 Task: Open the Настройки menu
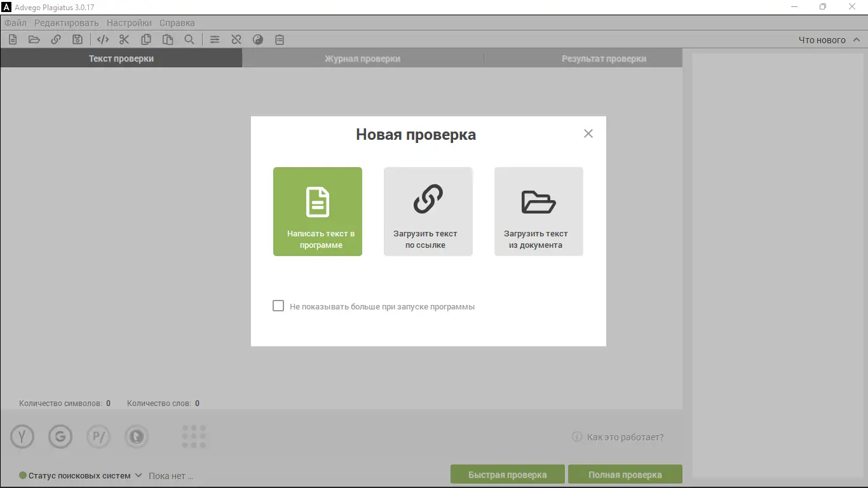click(130, 23)
